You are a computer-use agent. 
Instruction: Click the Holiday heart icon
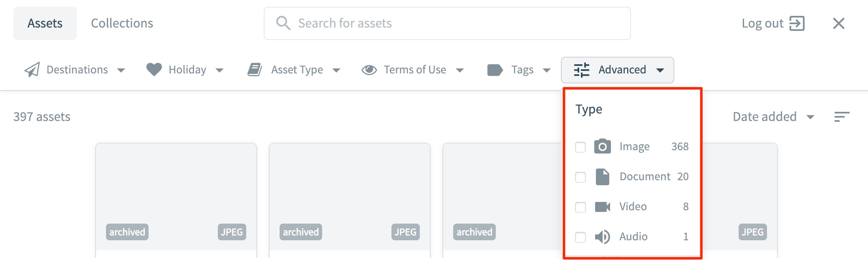154,70
